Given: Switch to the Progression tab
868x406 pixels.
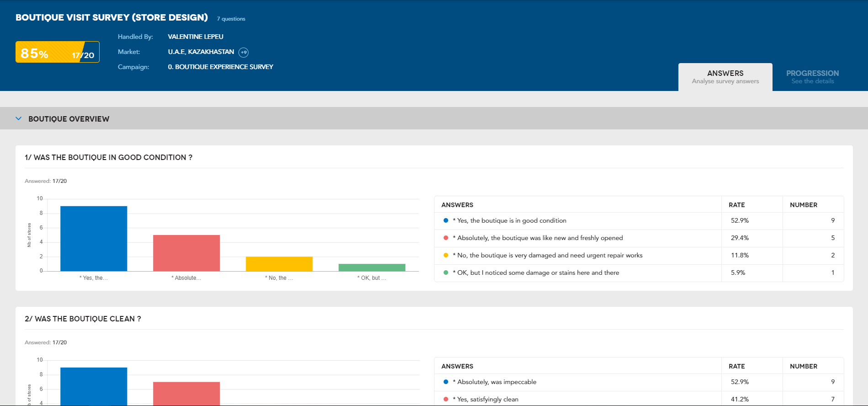Looking at the screenshot, I should [812, 77].
